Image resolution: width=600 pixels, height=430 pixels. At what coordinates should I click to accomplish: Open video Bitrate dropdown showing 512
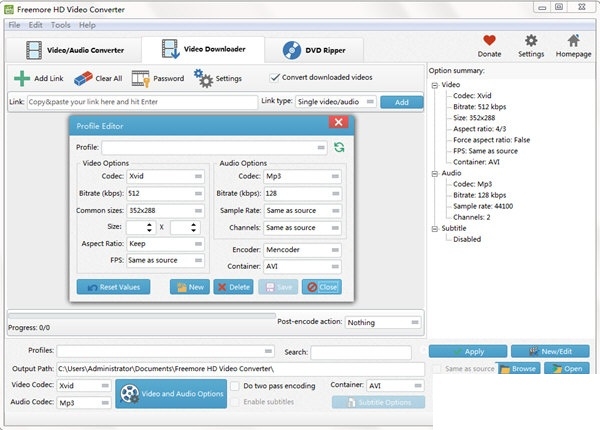[165, 193]
